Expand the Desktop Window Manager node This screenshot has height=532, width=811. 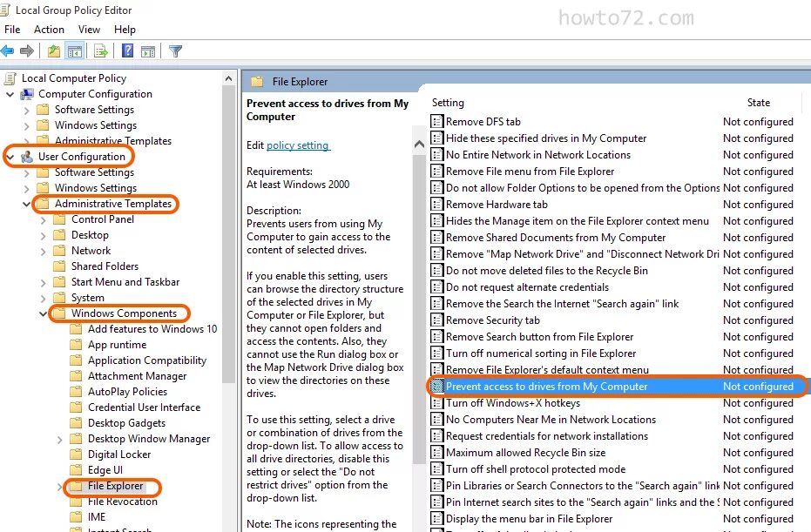click(x=59, y=440)
